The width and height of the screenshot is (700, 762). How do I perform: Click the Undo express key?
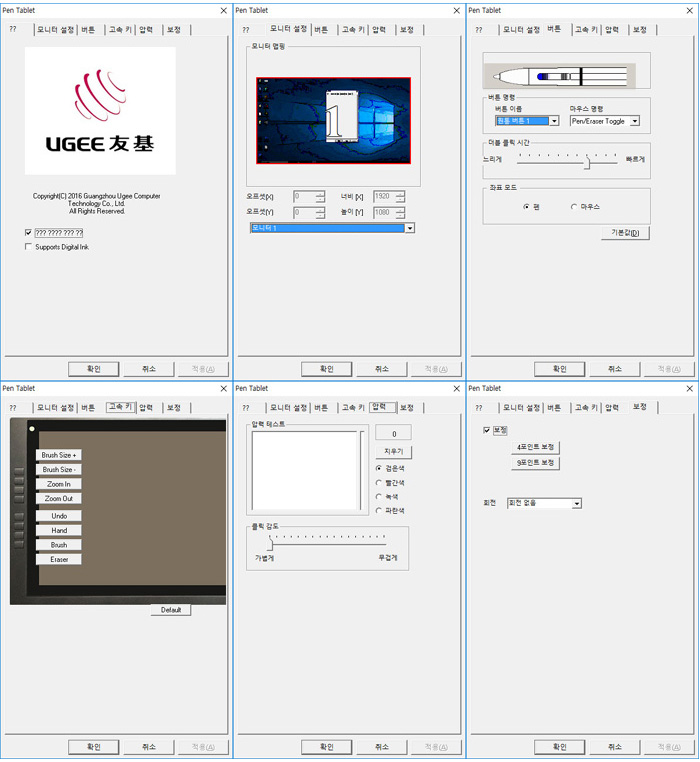58,516
